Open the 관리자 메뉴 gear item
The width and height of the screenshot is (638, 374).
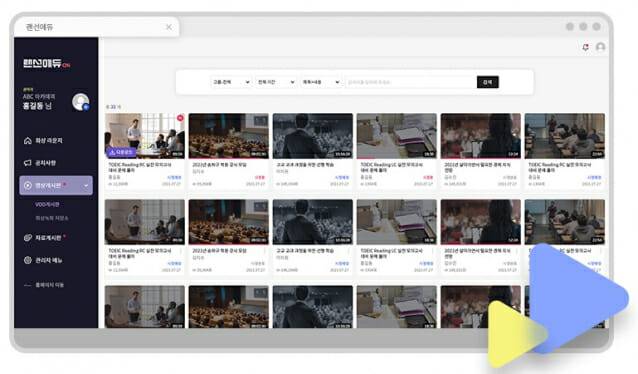click(43, 260)
